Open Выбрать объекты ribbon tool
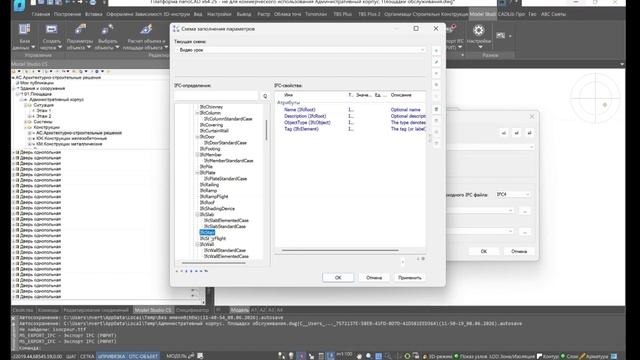Image resolution: width=640 pixels, height=360 pixels. [x=107, y=36]
